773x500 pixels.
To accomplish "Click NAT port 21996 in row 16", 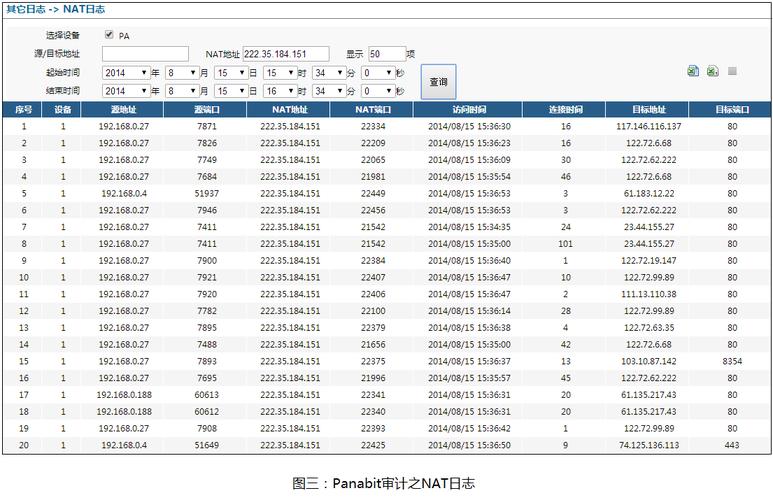I will click(x=373, y=378).
